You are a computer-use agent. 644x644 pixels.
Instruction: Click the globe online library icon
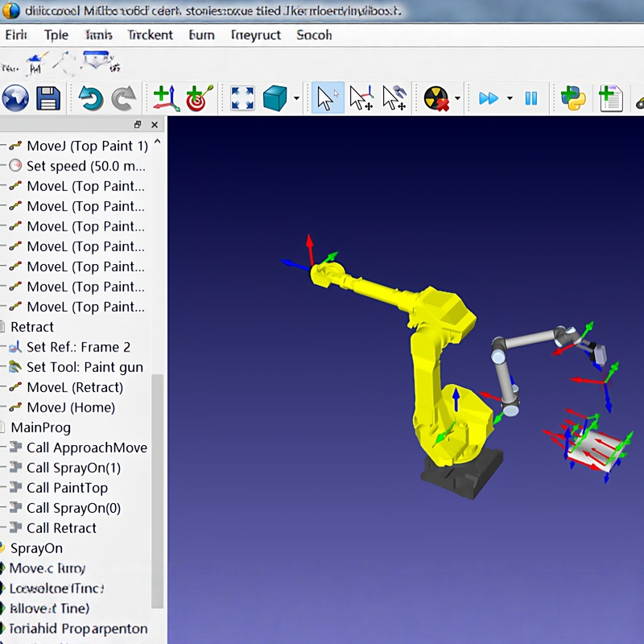(15, 98)
